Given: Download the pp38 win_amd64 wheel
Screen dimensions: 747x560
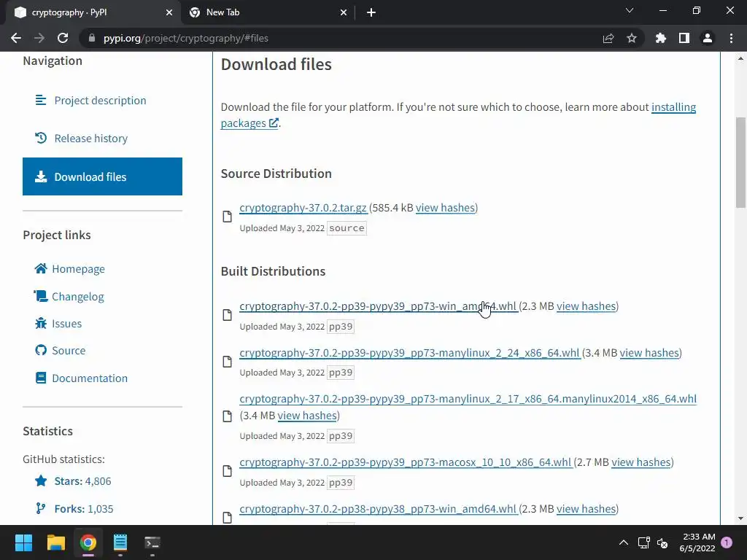Looking at the screenshot, I should point(378,509).
